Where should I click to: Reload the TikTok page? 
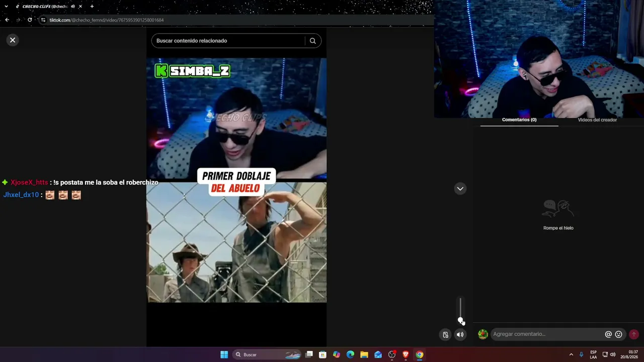tap(30, 20)
